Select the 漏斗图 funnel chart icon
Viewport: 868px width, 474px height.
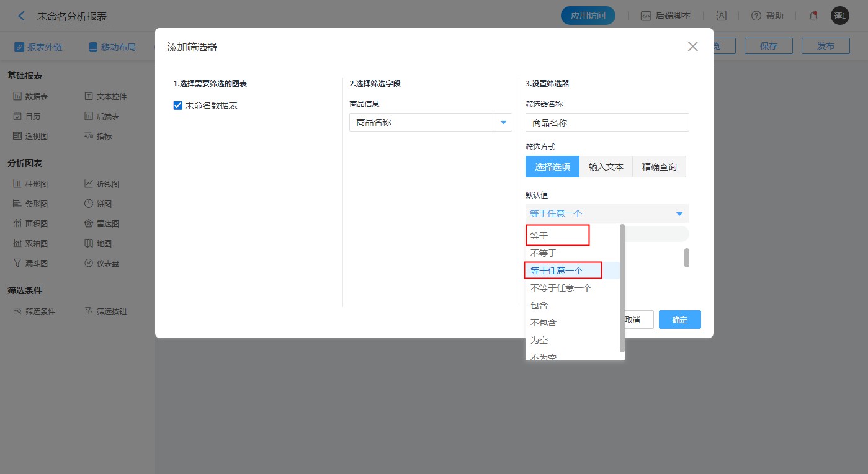click(18, 264)
